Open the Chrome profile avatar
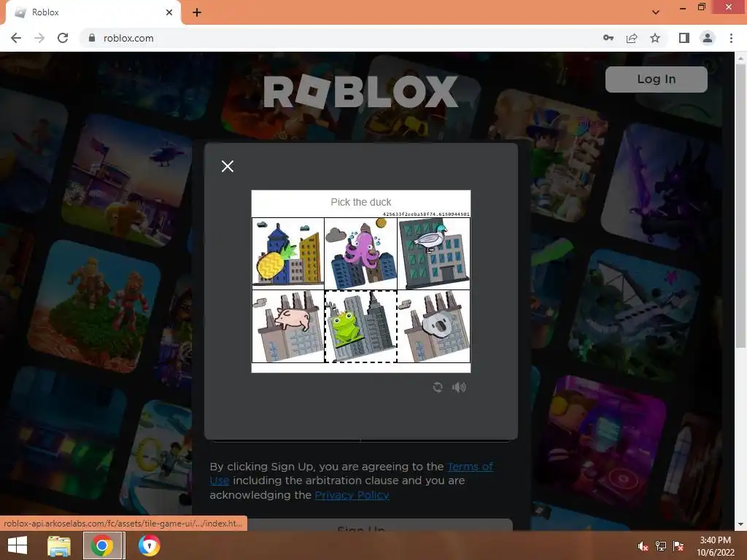The width and height of the screenshot is (747, 560). click(x=708, y=38)
